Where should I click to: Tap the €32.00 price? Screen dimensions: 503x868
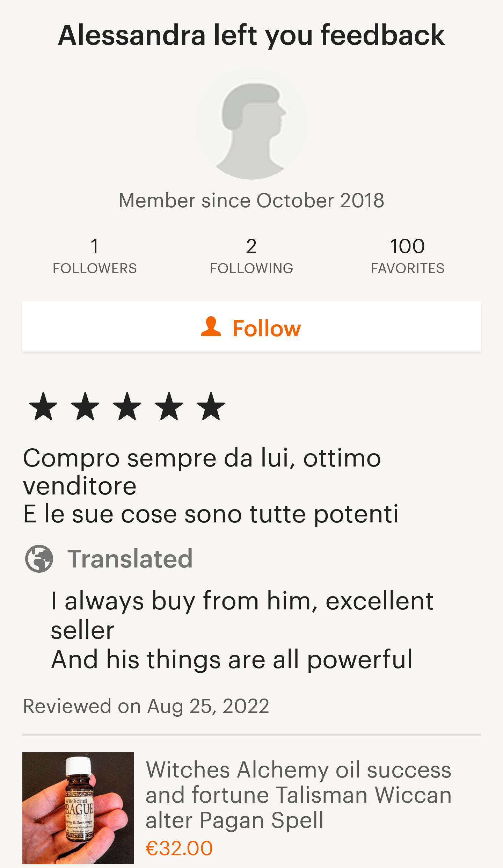point(179,848)
